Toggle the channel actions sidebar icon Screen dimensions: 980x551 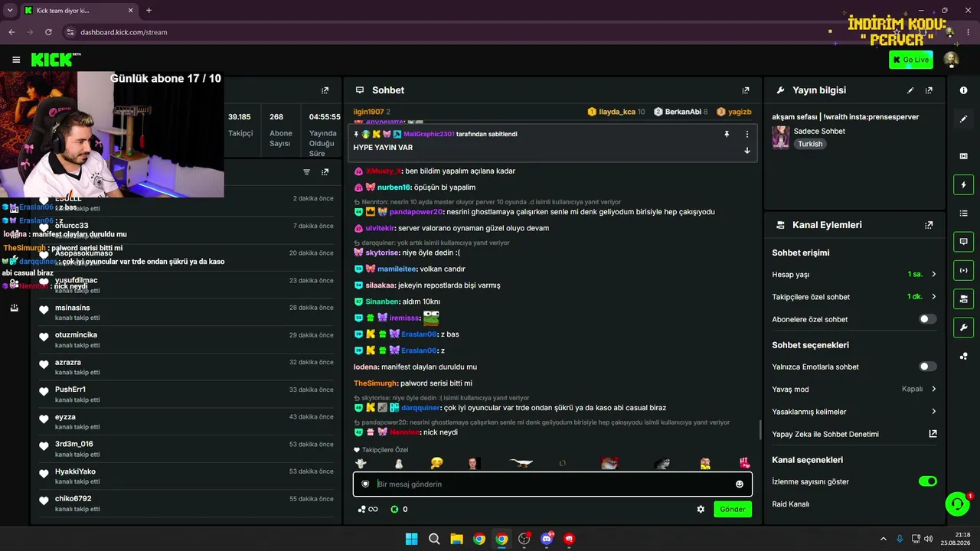click(963, 298)
